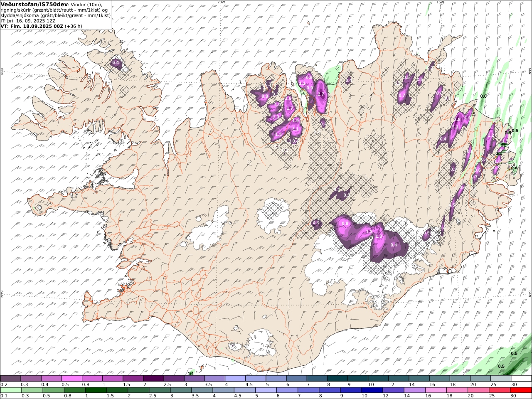Click the '0.8' label in the lower legend row
This screenshot has height=399, width=532.
pyautogui.click(x=67, y=396)
